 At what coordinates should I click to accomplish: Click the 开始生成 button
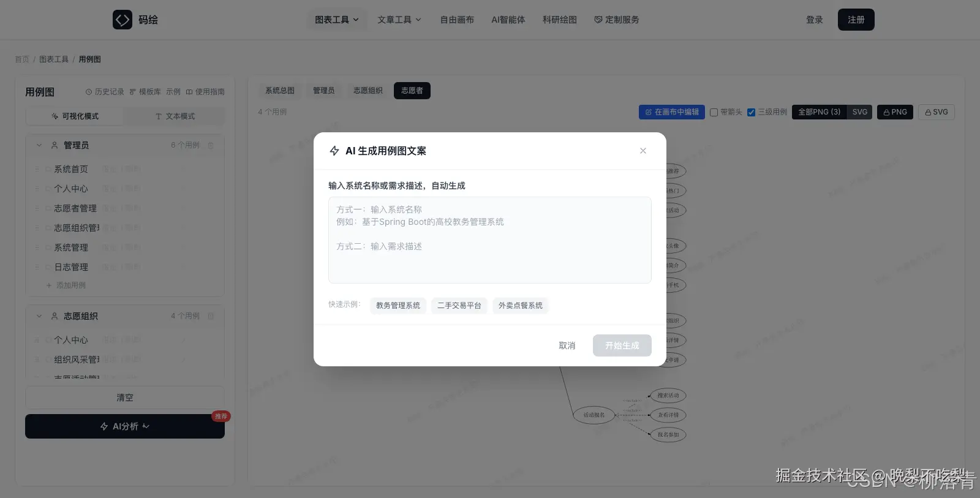point(622,345)
